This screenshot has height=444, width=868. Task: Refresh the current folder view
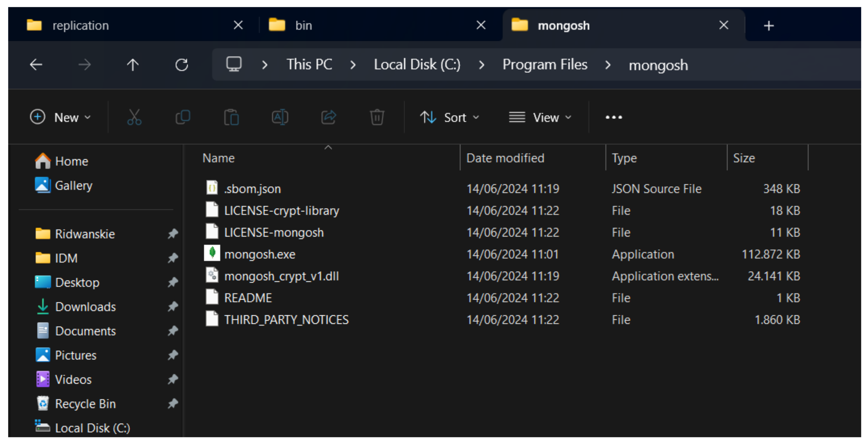182,65
